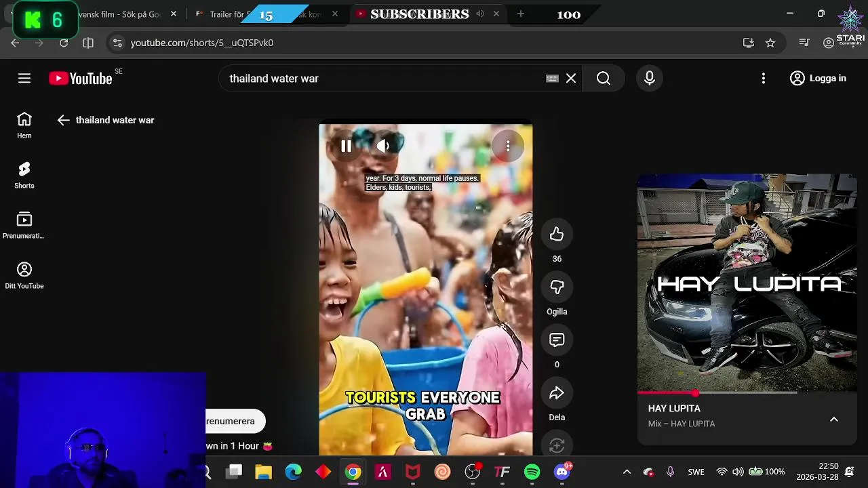Click Mix – HAY LUPITA subtitle

(682, 424)
